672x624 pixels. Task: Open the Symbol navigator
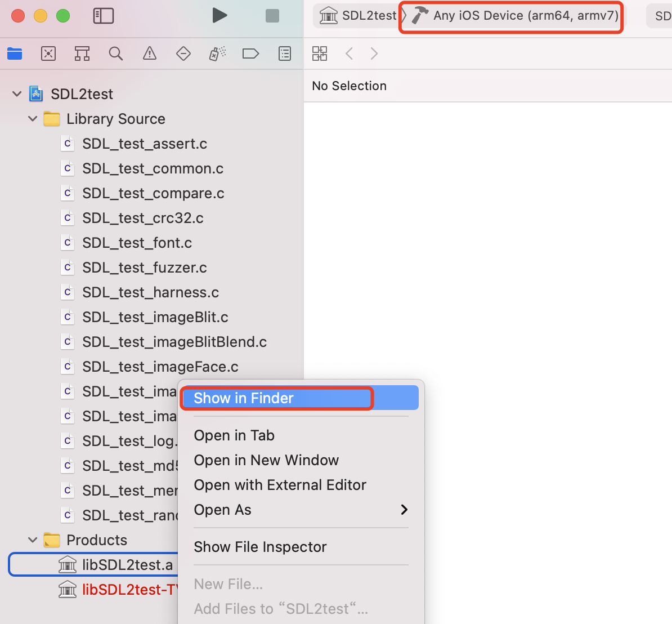tap(82, 54)
